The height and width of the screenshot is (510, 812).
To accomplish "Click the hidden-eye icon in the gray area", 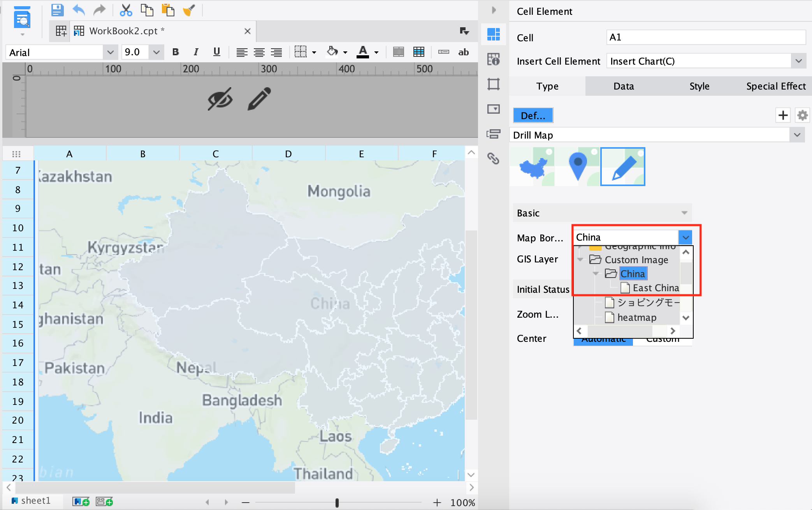I will (220, 99).
